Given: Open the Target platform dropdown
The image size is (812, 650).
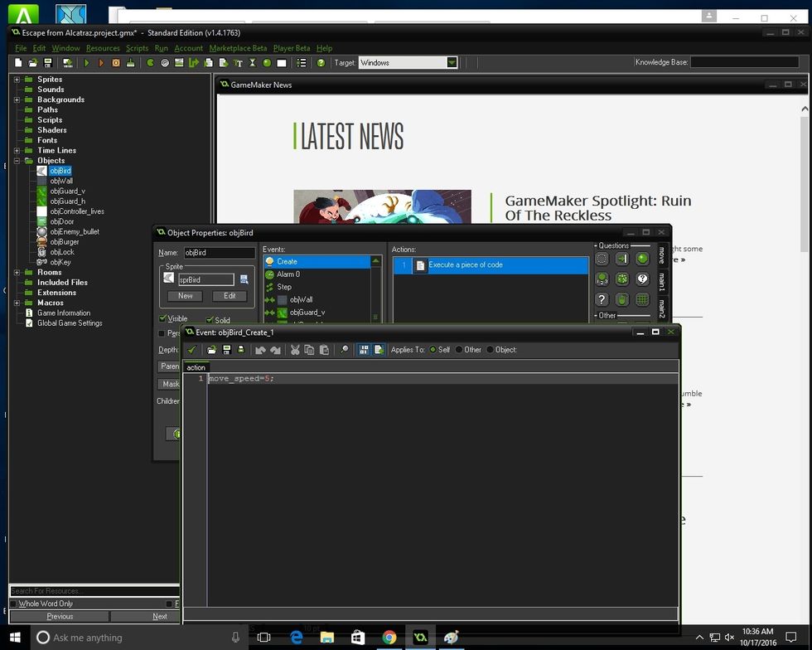Looking at the screenshot, I should coord(452,63).
